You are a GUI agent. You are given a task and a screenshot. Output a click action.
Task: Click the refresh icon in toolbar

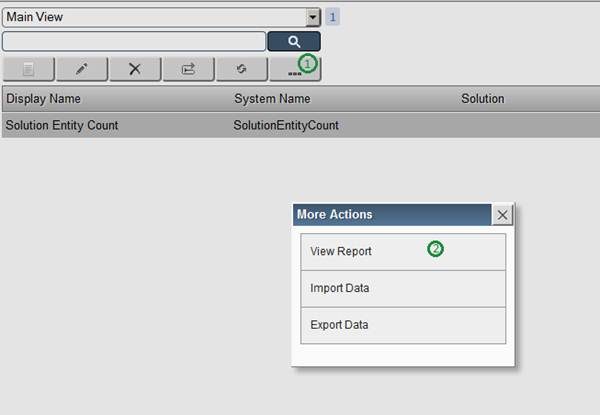(241, 69)
